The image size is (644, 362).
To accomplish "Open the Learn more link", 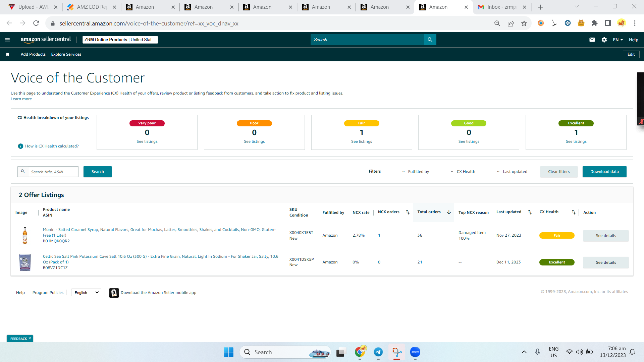I will 21,99.
